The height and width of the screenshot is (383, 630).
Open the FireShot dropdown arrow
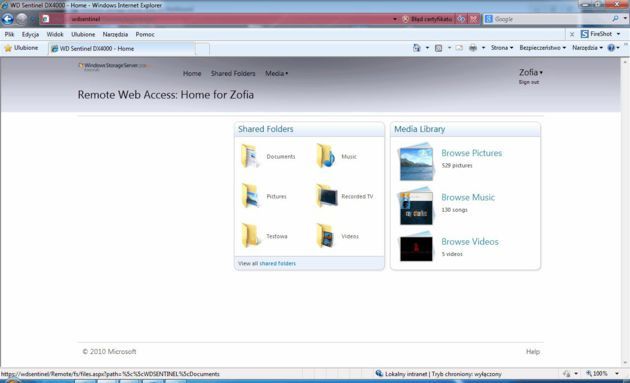tap(618, 34)
